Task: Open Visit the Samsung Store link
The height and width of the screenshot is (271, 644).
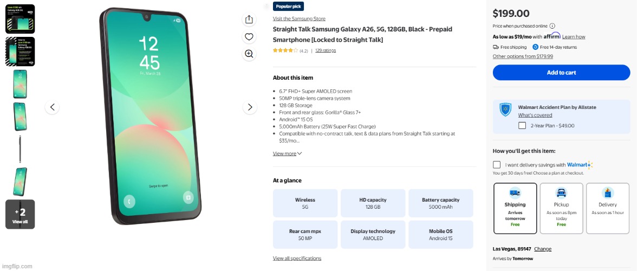Action: click(x=299, y=19)
